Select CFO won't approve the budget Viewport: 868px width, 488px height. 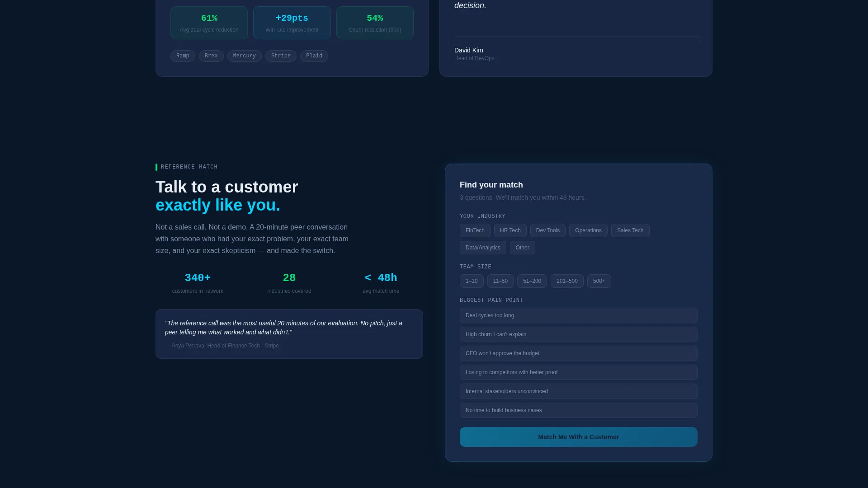pyautogui.click(x=578, y=353)
